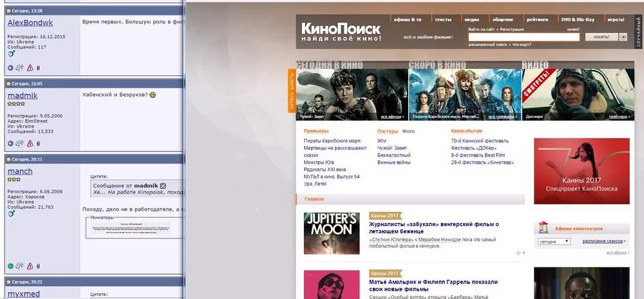Open the 28-й фестиваль «Кинотавр» link
Image resolution: width=644 pixels, height=299 pixels.
coord(482,162)
